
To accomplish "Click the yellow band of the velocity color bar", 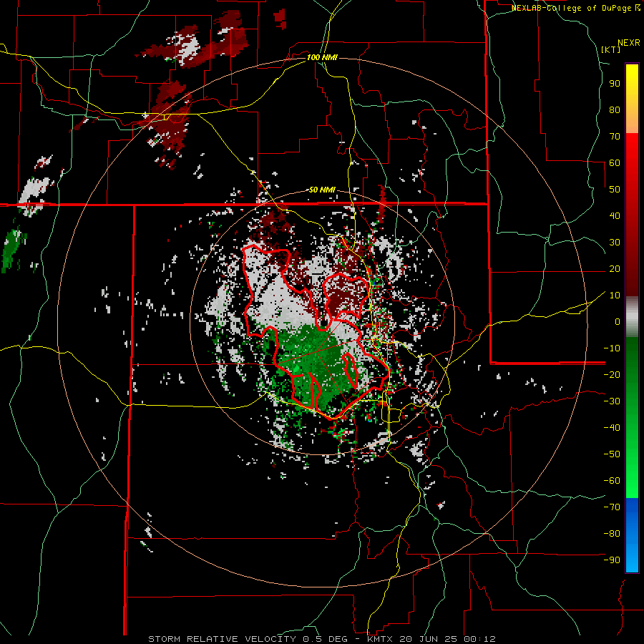I will [x=632, y=99].
